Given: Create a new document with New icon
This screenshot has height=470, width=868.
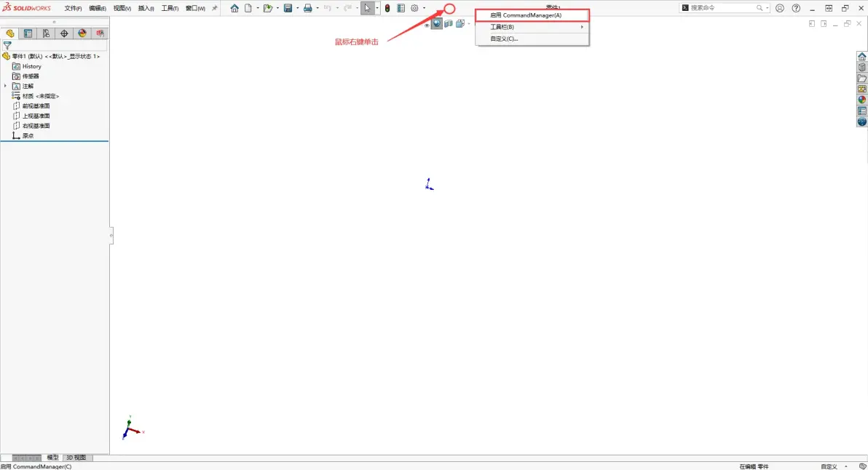Looking at the screenshot, I should coord(248,8).
